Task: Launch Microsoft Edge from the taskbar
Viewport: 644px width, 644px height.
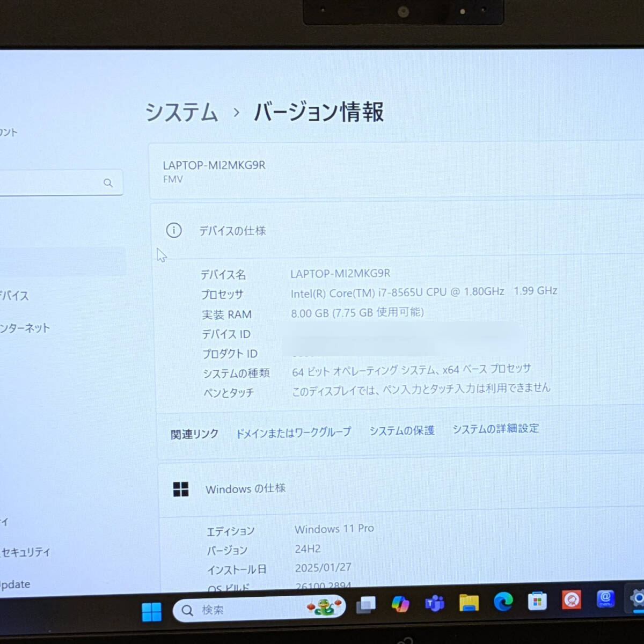Action: tap(503, 602)
